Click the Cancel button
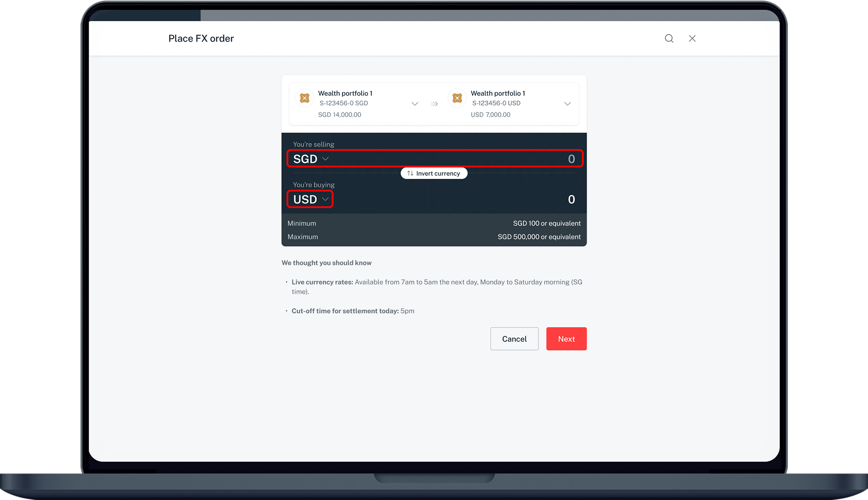Viewport: 868px width, 500px height. coord(514,339)
